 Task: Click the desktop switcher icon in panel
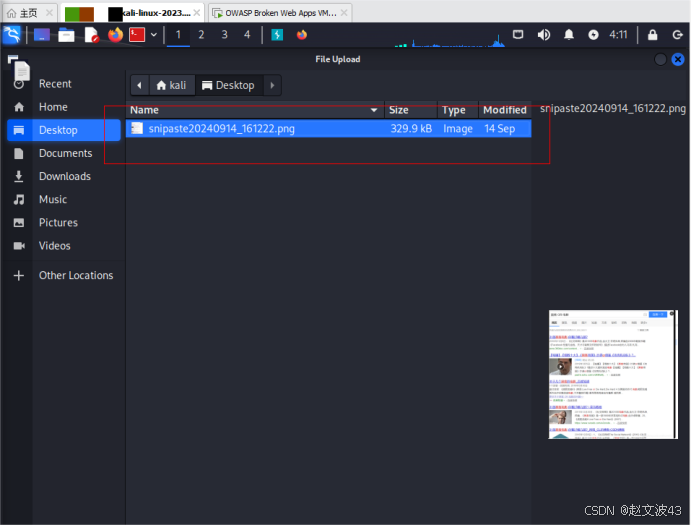pyautogui.click(x=42, y=35)
